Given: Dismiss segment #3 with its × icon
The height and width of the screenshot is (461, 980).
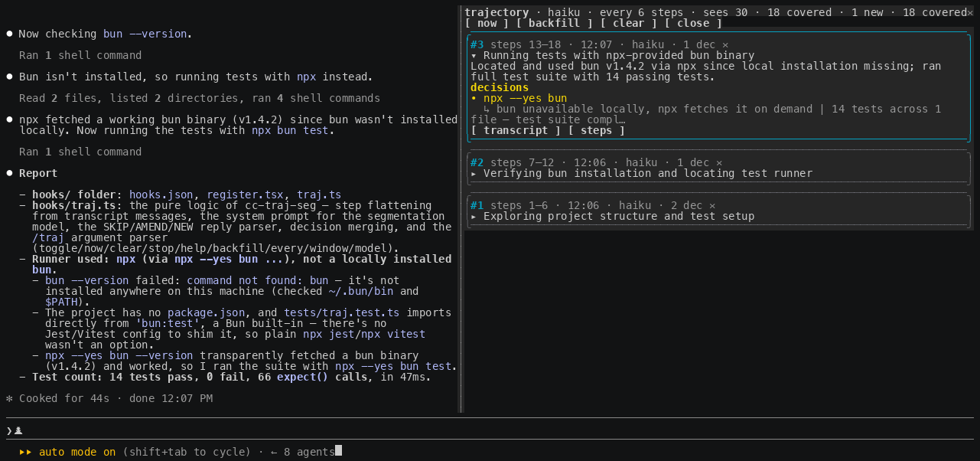Looking at the screenshot, I should point(725,44).
